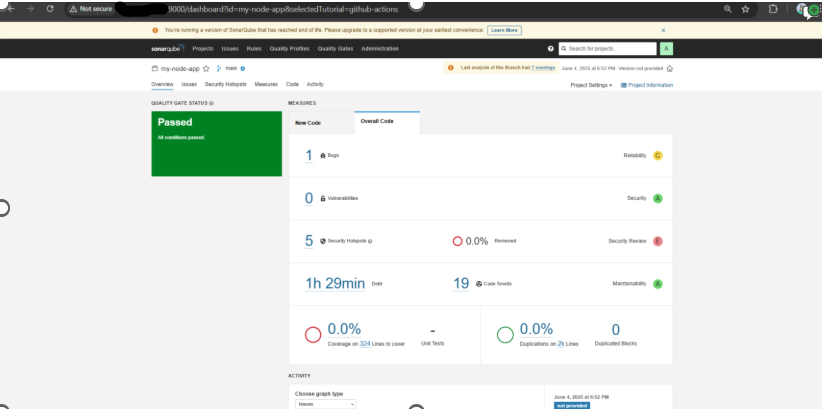Viewport: 822px width, 409px height.
Task: Open the 5 Security Hotspots count link
Action: tap(309, 241)
